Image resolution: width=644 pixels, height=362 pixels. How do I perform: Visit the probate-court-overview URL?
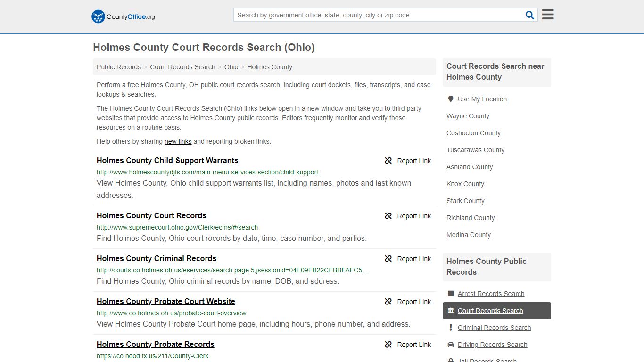coord(172,313)
